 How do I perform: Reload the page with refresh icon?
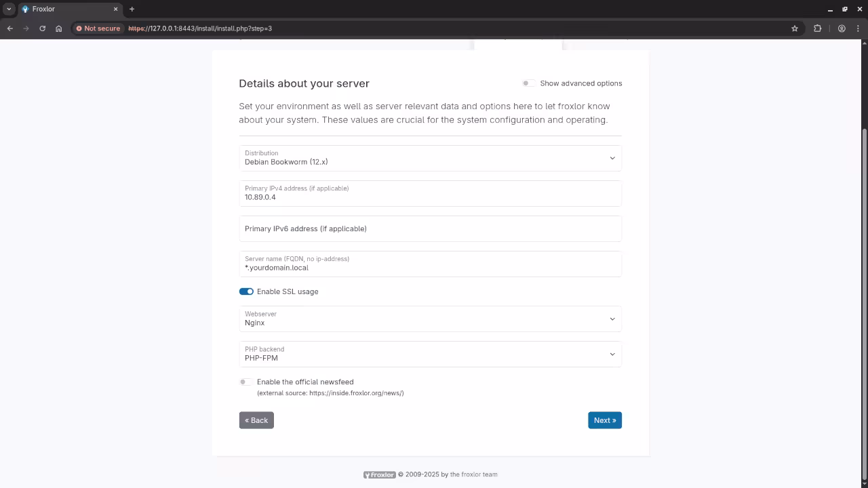[x=42, y=28]
